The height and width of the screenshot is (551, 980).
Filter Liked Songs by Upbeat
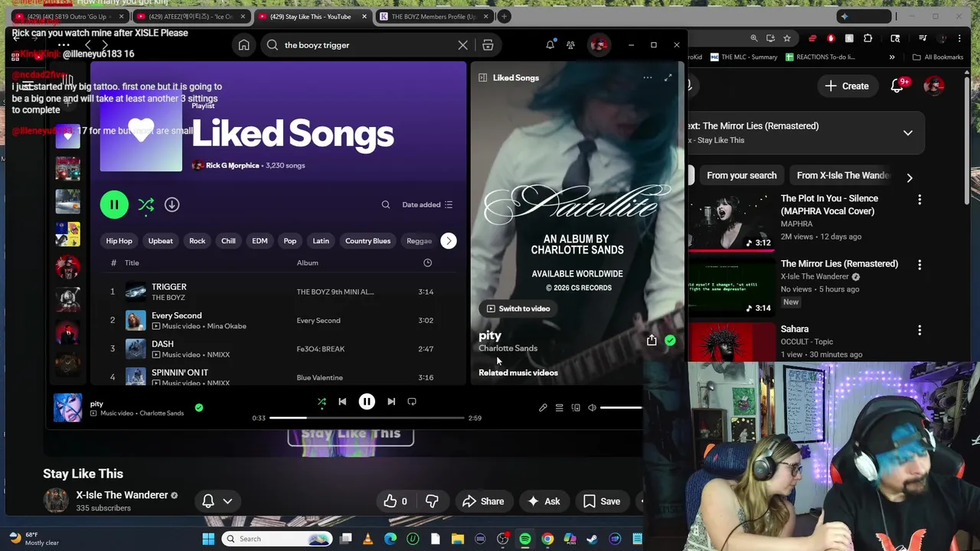click(160, 241)
